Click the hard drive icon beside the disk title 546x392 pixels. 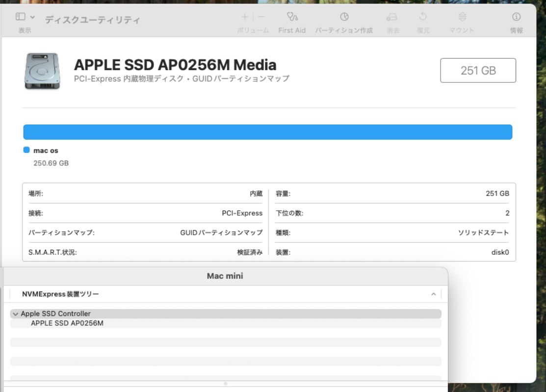tap(42, 71)
